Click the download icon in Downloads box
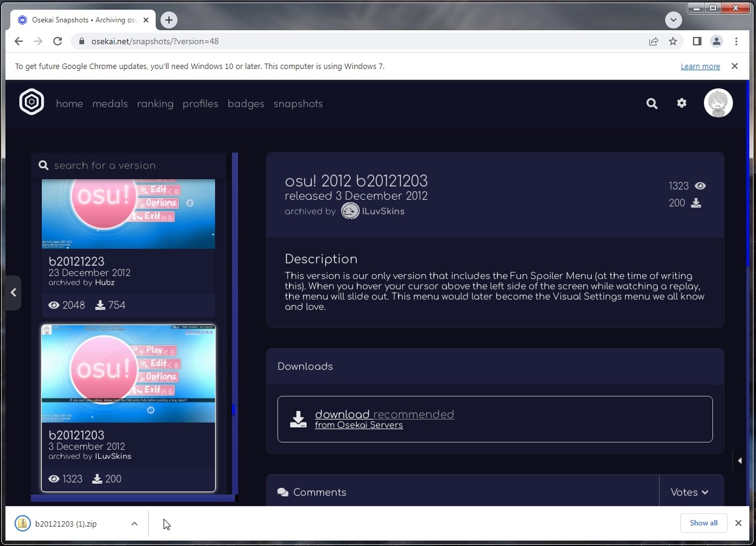 [x=298, y=419]
